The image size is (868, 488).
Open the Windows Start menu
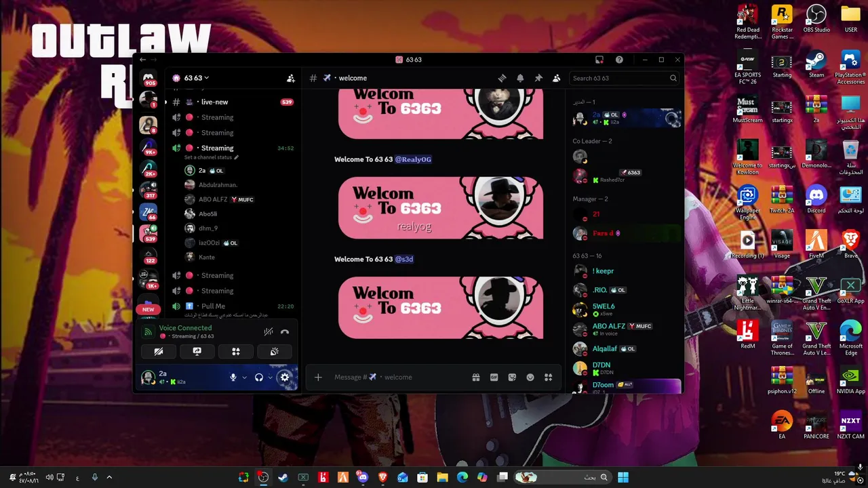point(623,477)
